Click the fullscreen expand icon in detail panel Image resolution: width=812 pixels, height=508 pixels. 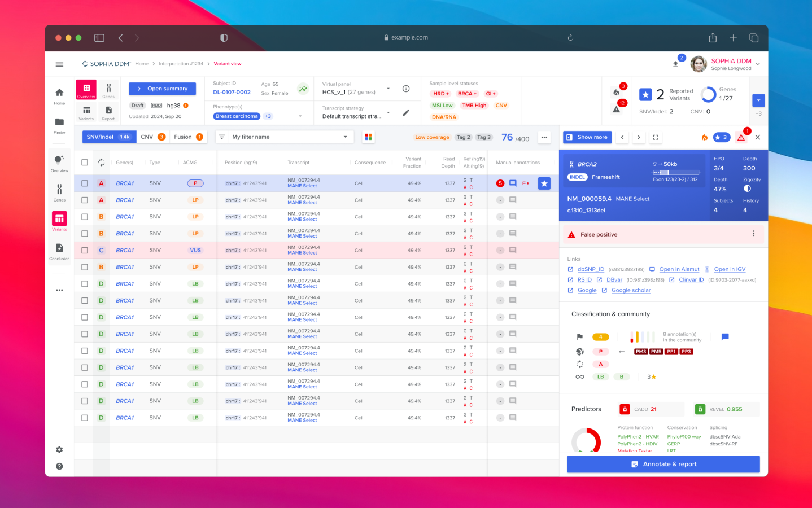point(656,137)
